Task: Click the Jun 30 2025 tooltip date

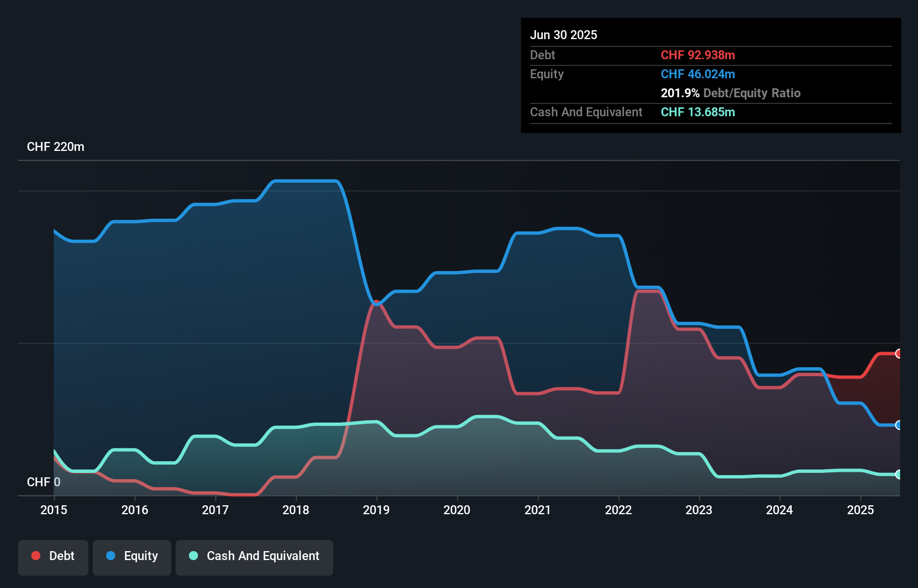Action: (x=564, y=35)
